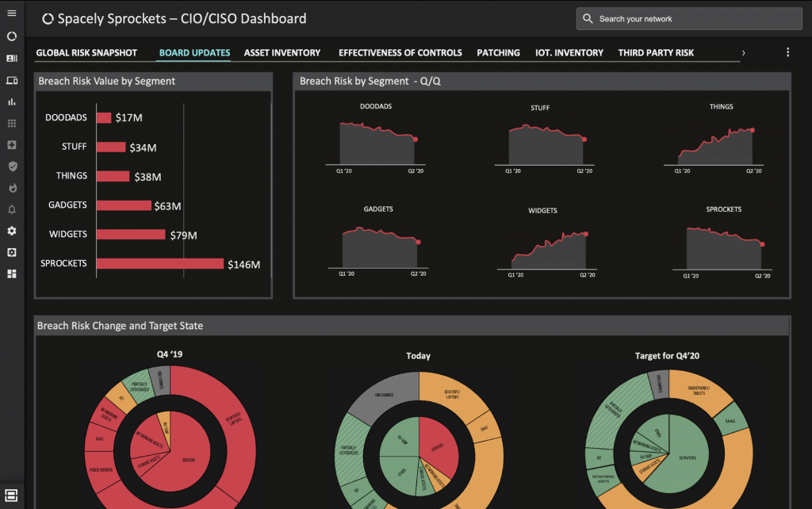Select the Board Updates tab
Screen dimensions: 812x509
coord(194,53)
